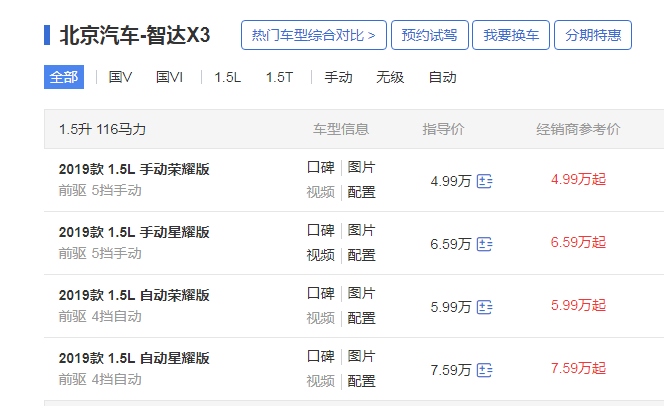Open 图片 for 手动荣耀版

tap(361, 167)
